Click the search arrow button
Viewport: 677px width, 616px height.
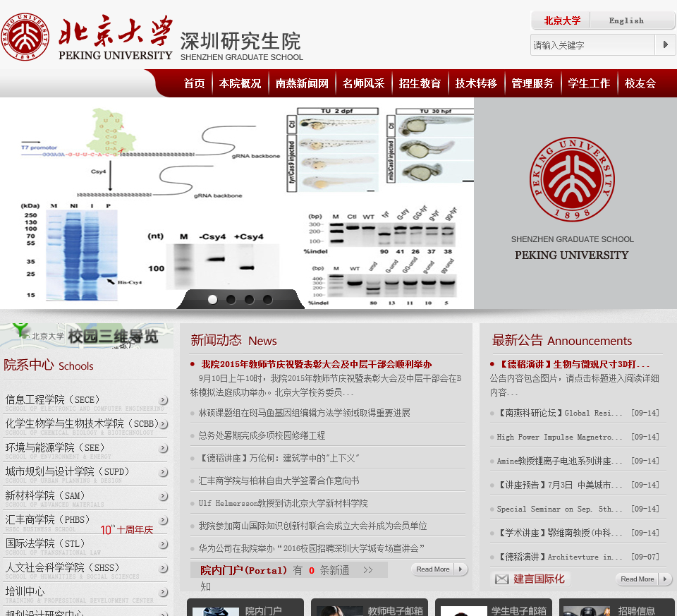point(665,44)
